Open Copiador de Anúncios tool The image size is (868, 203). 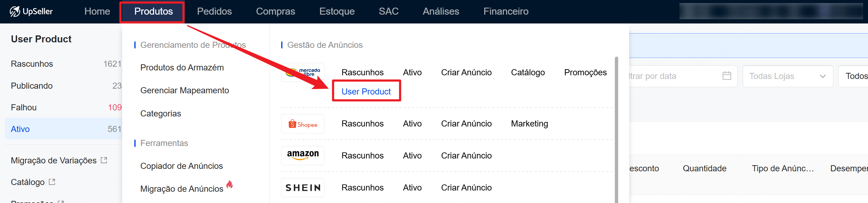[181, 166]
